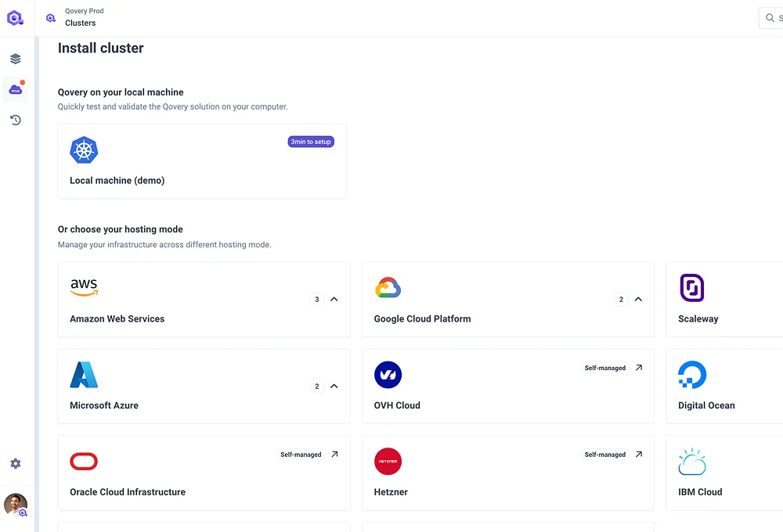Open the user profile avatar
The height and width of the screenshot is (532, 783).
click(16, 505)
